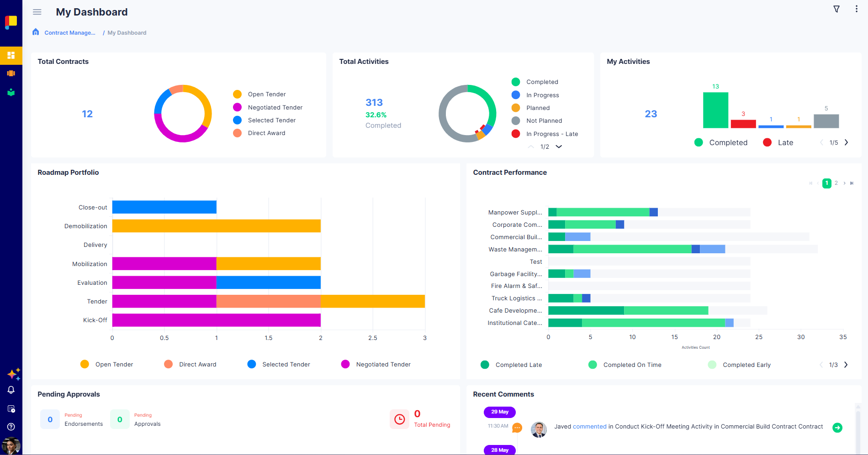Image resolution: width=868 pixels, height=455 pixels.
Task: Select the dashboard grid sidebar icon
Action: click(x=11, y=55)
